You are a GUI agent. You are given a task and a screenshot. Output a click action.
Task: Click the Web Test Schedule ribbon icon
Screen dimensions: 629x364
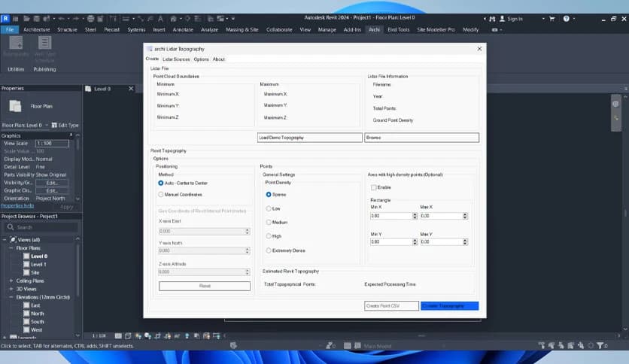44,44
